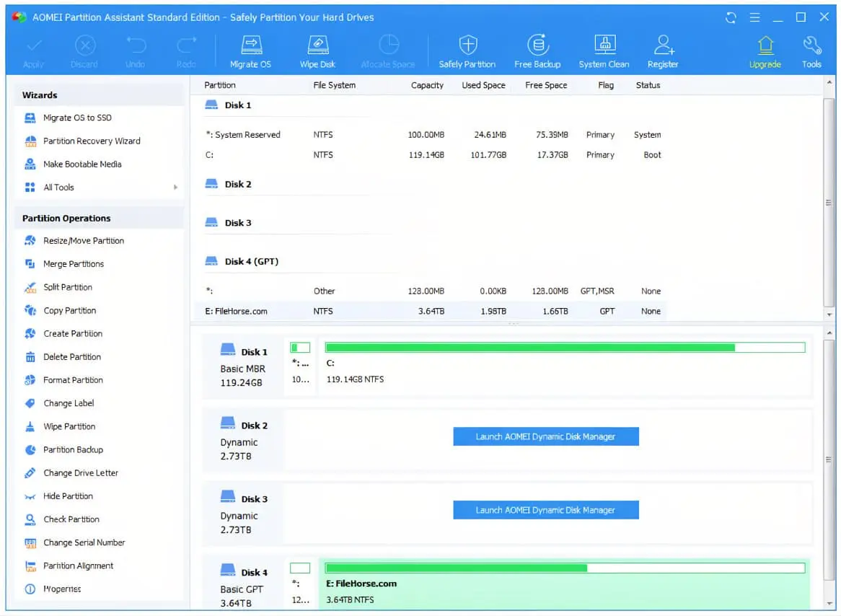The image size is (841, 616).
Task: Collapse the Partition Operations section header
Action: [x=100, y=219]
